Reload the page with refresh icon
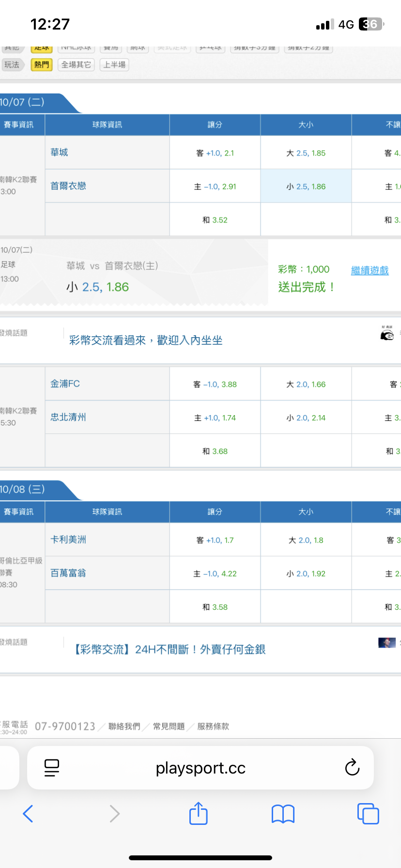401x868 pixels. coord(352,768)
